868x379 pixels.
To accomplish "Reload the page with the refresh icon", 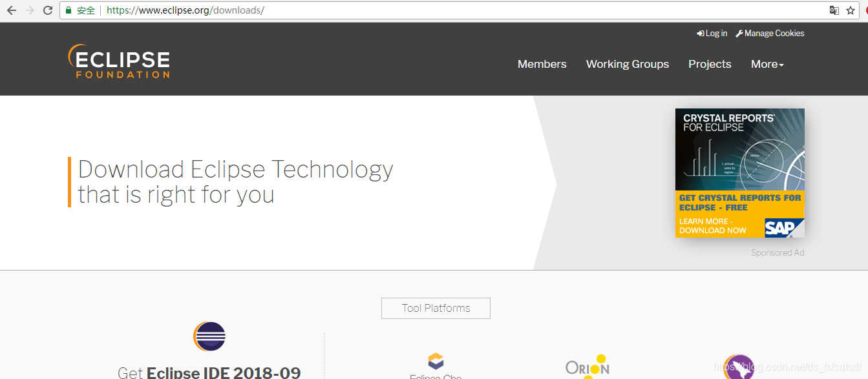I will (48, 10).
